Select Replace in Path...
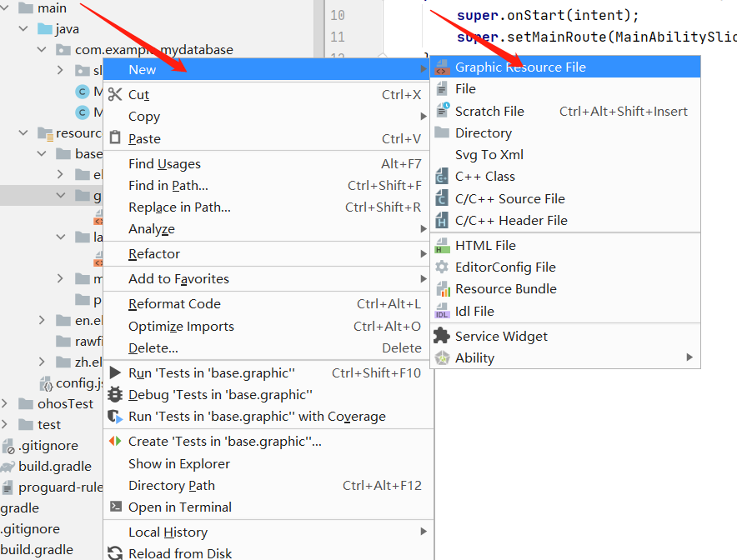737x560 pixels. 268,207
